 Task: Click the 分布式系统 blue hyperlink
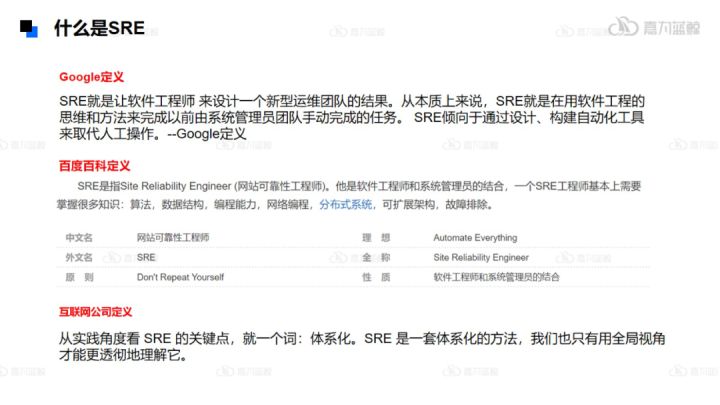[346, 204]
